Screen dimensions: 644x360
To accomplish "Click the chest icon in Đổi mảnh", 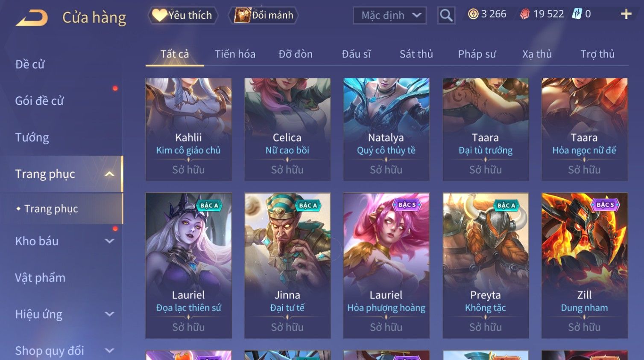I will [242, 15].
